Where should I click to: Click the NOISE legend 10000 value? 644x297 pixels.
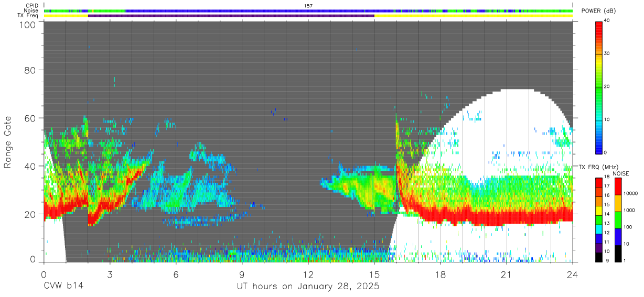click(x=631, y=193)
